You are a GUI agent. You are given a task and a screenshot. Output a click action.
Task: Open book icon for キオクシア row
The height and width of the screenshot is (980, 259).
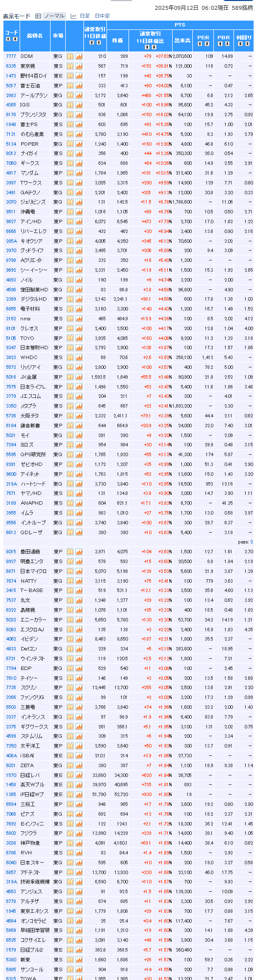(x=70, y=241)
